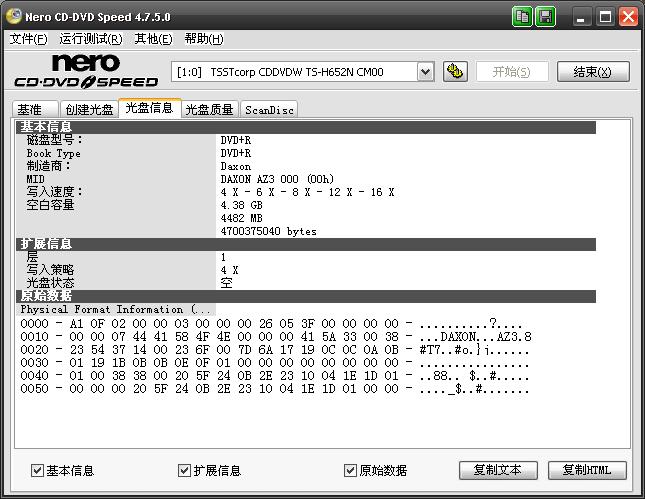Click the 磁盘型号 label
645x499 pixels.
coord(54,140)
